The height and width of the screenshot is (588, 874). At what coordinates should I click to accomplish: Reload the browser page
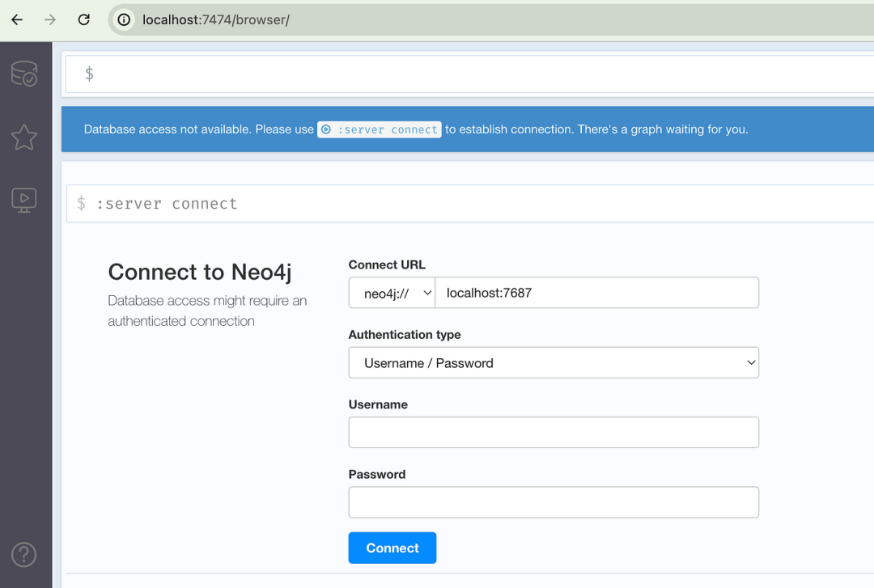click(x=83, y=20)
